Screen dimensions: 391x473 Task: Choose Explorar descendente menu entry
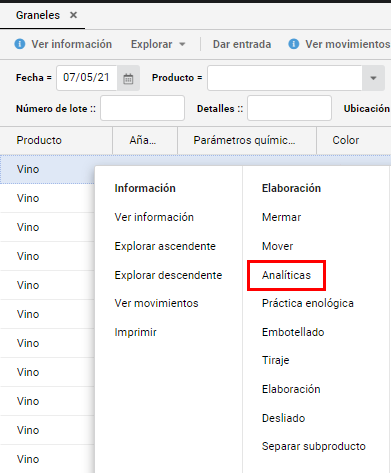[168, 275]
